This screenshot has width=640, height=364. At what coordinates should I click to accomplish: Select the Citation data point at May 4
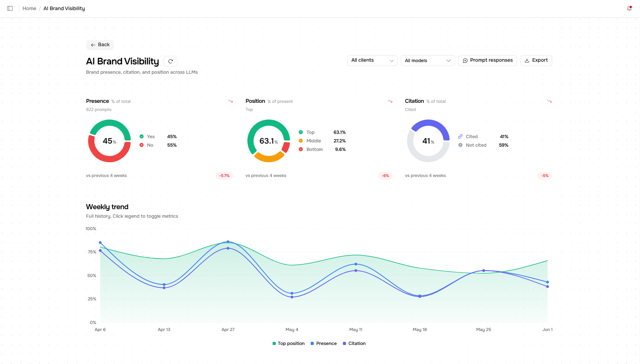point(292,297)
